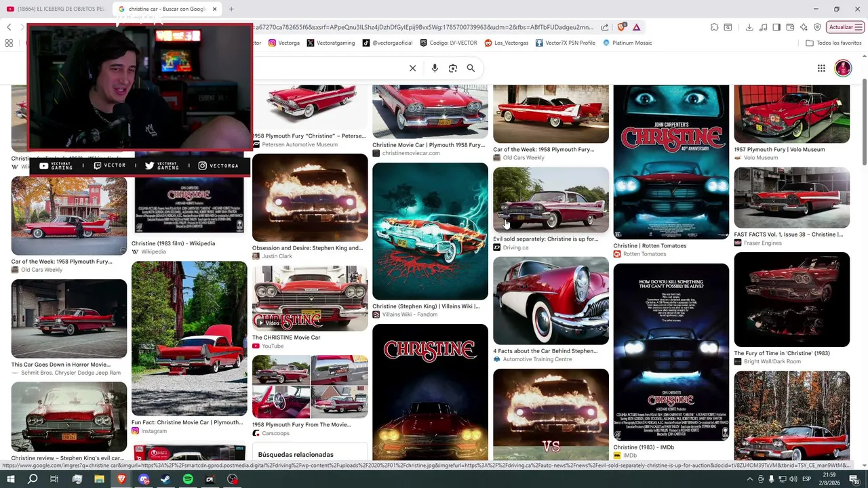The height and width of the screenshot is (488, 868).
Task: Show hidden system tray icons
Action: click(x=750, y=479)
